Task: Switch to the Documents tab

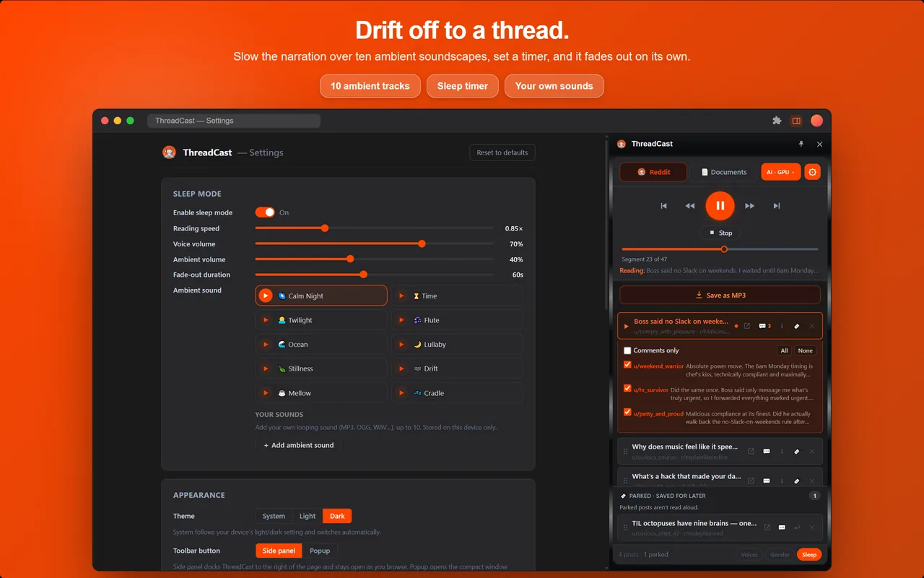Action: click(723, 172)
